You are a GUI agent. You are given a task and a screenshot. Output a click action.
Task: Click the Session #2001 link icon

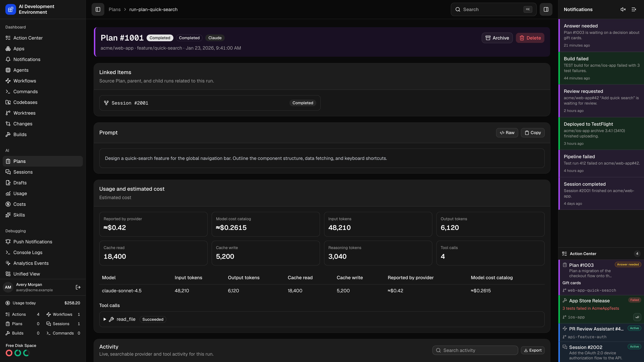[x=106, y=103]
